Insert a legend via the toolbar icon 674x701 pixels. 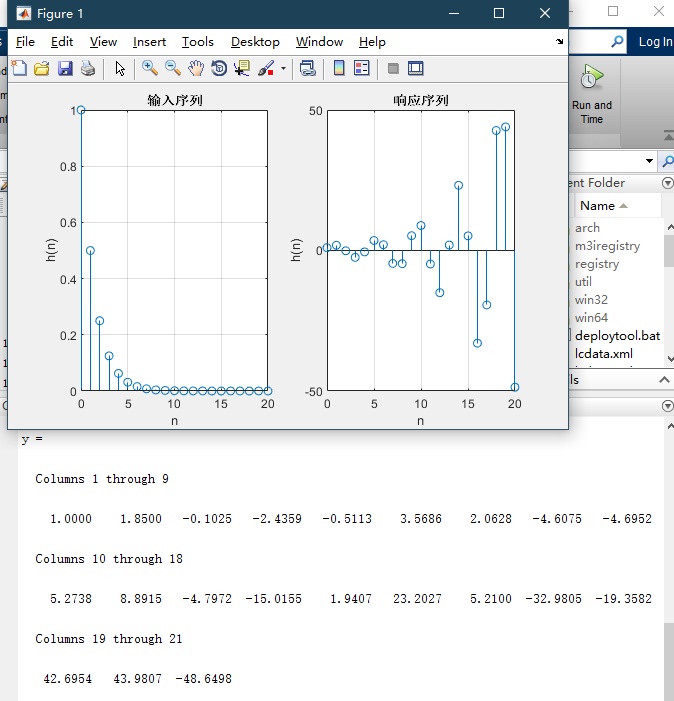[362, 68]
